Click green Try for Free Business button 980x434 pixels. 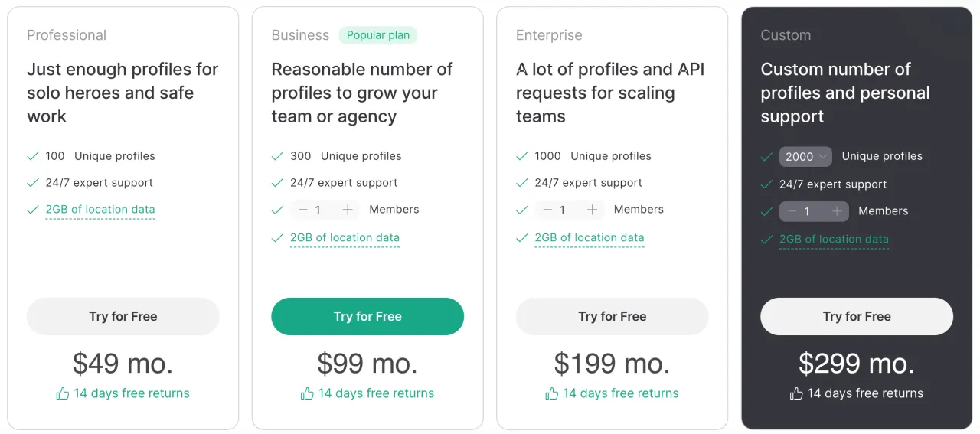tap(367, 316)
